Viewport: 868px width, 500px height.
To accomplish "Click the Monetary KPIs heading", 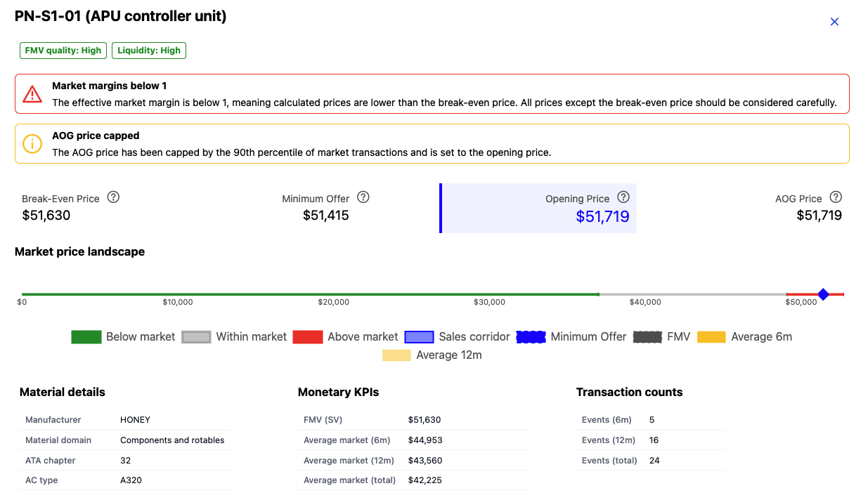I will tap(338, 392).
